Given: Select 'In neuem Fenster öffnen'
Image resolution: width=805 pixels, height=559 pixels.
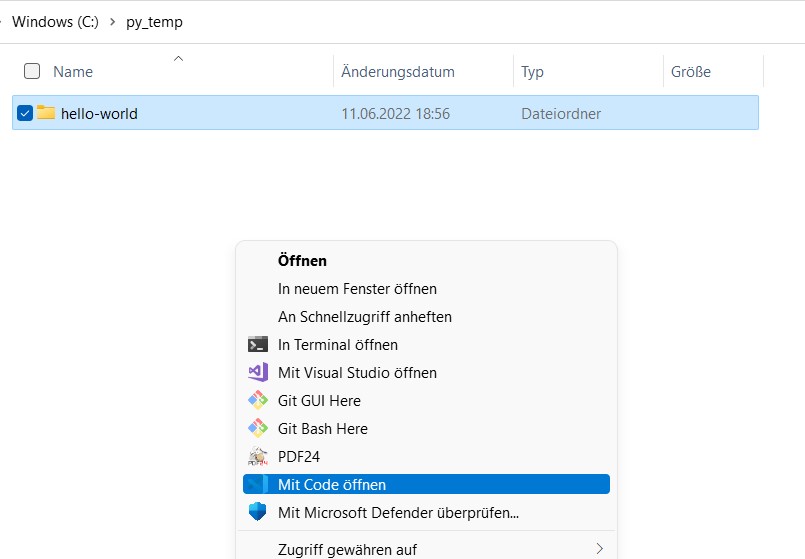Looking at the screenshot, I should 357,289.
